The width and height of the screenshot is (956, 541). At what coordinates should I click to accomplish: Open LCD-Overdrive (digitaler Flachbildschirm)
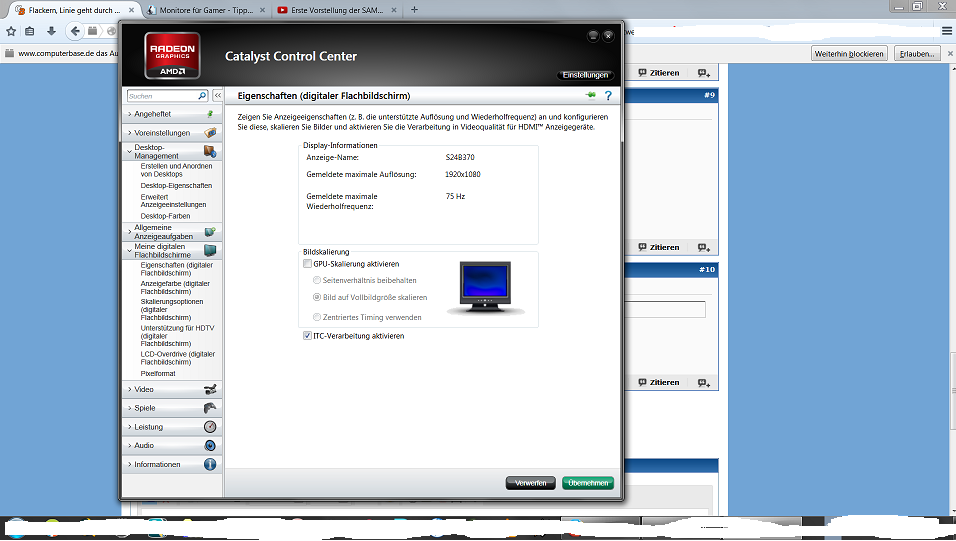point(178,358)
